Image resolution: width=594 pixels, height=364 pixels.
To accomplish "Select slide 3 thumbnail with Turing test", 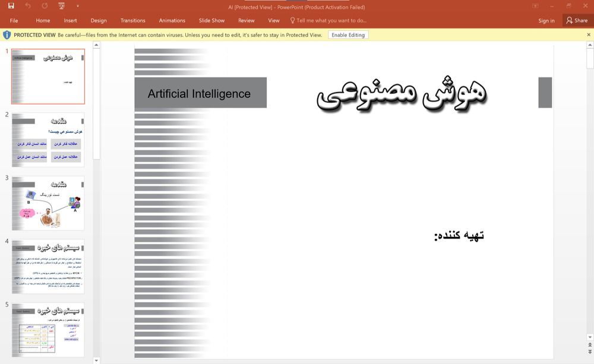I will 48,203.
